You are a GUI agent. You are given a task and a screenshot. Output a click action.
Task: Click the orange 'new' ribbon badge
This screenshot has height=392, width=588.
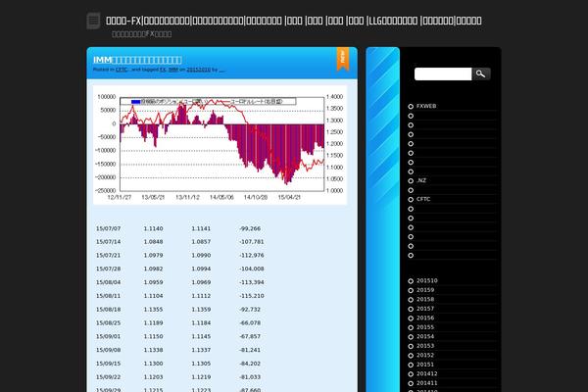click(343, 59)
